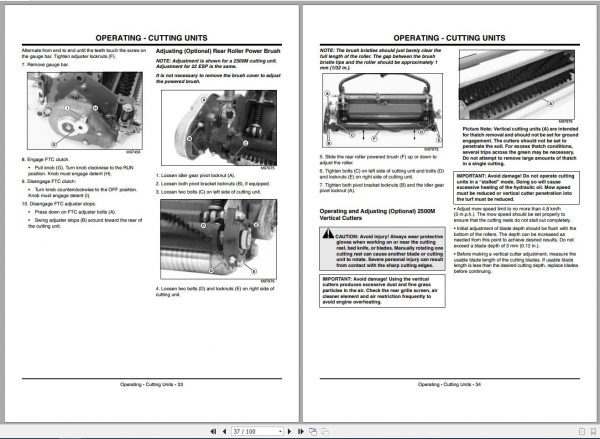Click the overlapping-pages view icon in bottom toolbar
This screenshot has height=439, width=600.
(313, 431)
